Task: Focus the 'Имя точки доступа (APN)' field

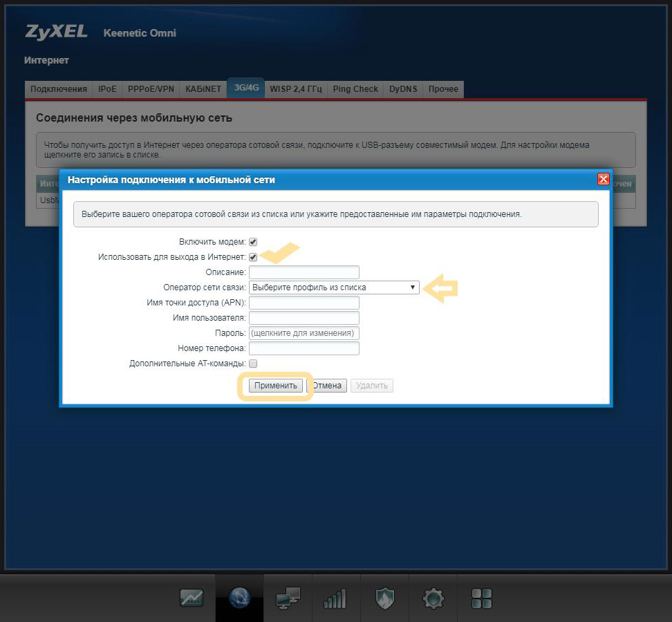Action: point(304,303)
